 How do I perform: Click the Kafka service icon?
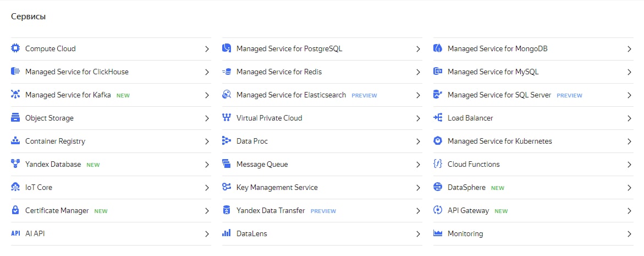pos(15,95)
